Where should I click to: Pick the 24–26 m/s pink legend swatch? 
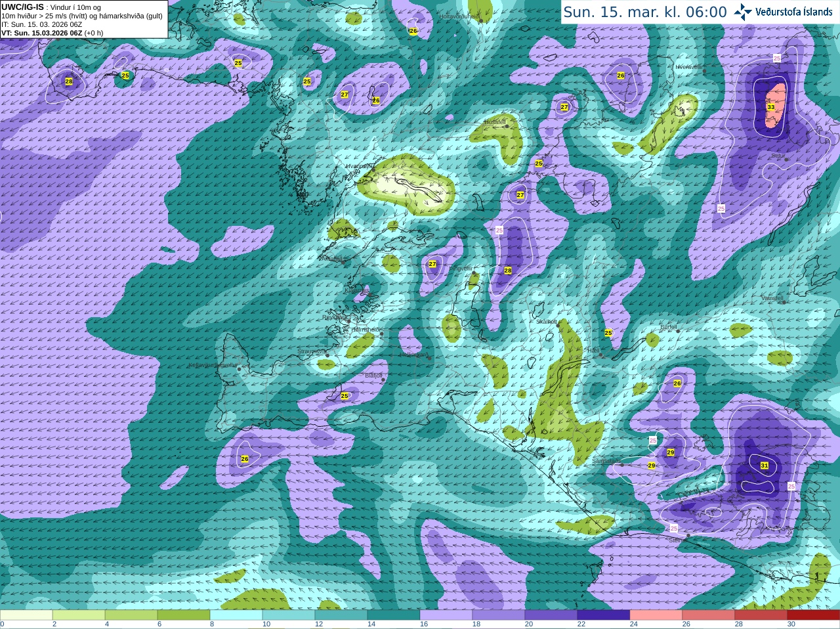point(656,615)
